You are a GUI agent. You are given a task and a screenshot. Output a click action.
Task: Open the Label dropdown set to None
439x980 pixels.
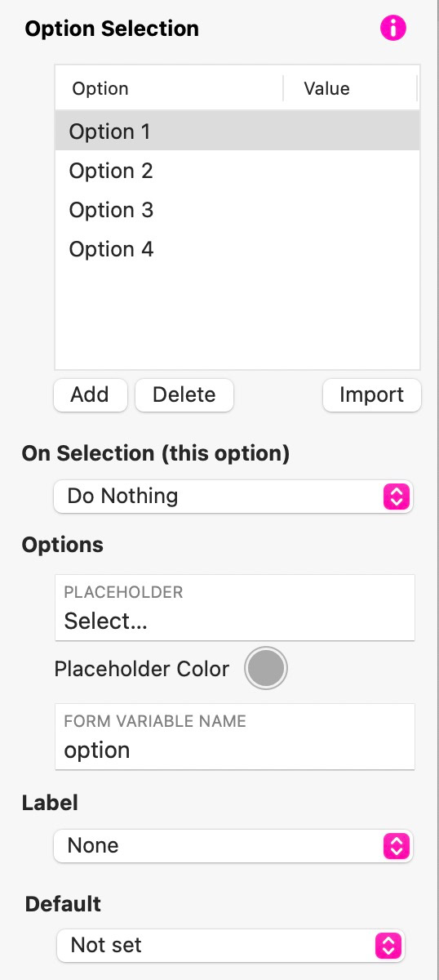point(233,846)
